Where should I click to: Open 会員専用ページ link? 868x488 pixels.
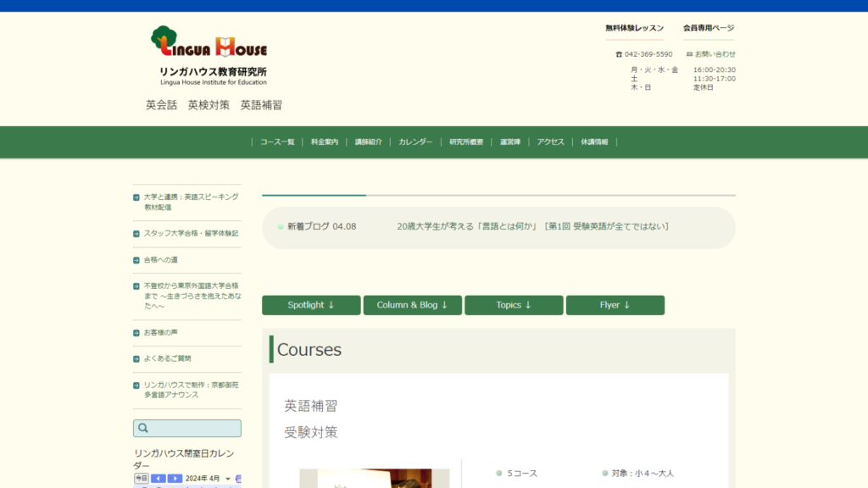pos(709,28)
